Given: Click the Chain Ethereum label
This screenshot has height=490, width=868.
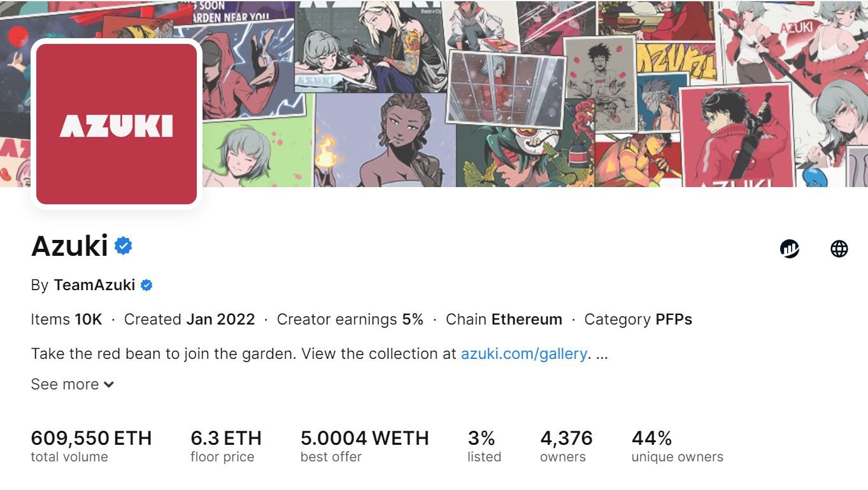Looking at the screenshot, I should point(504,319).
